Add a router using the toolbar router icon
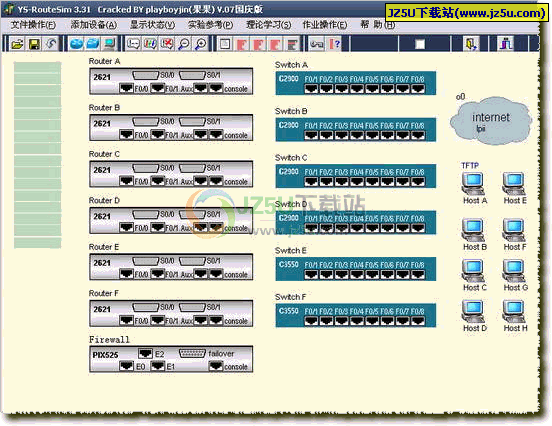Viewport: 552px width, 426px height. point(76,44)
